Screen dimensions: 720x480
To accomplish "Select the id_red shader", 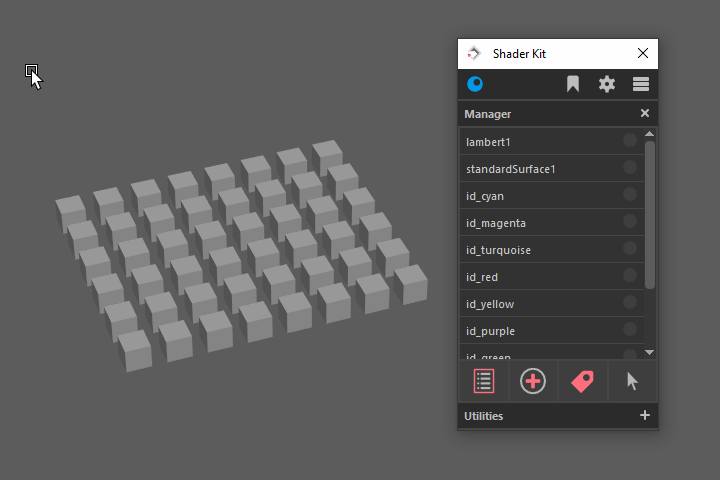I will pyautogui.click(x=552, y=277).
